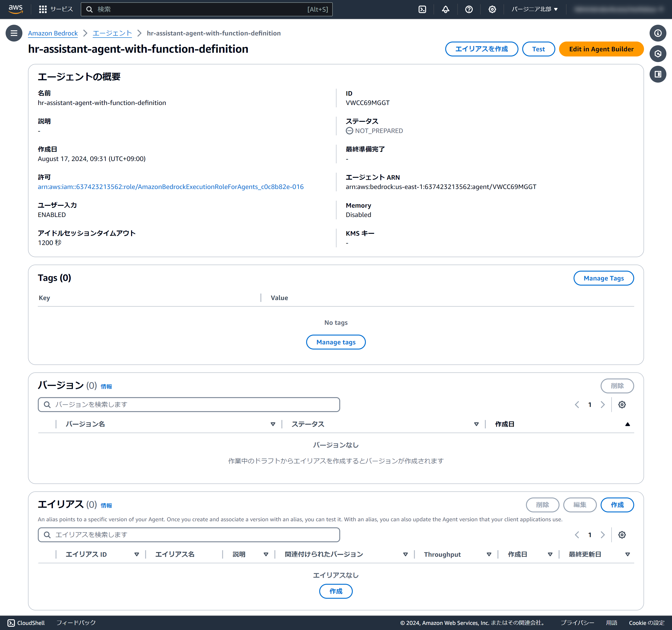Viewport: 672px width, 630px height.
Task: Open the IAM execution role ARN link
Action: click(x=171, y=187)
